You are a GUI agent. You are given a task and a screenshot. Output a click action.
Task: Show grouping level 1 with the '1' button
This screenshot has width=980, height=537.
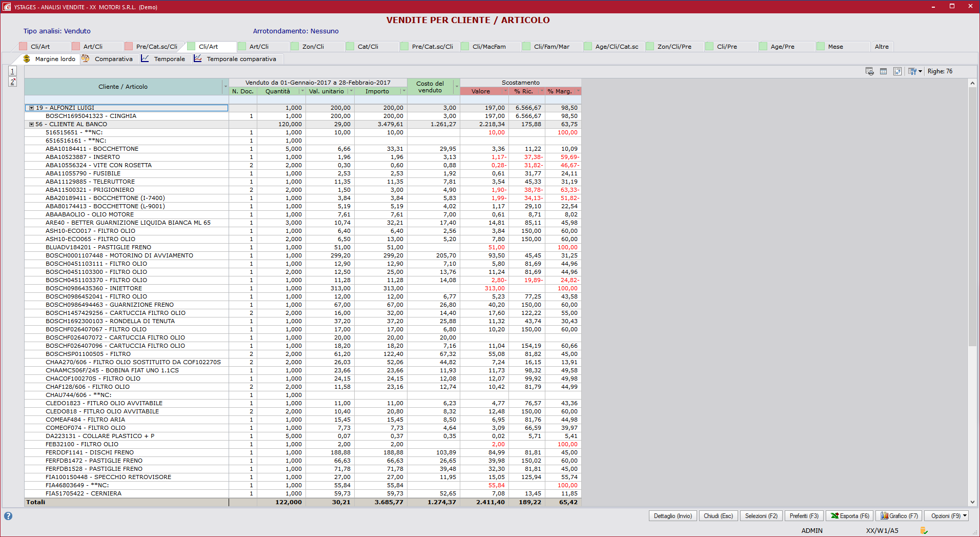pos(12,71)
